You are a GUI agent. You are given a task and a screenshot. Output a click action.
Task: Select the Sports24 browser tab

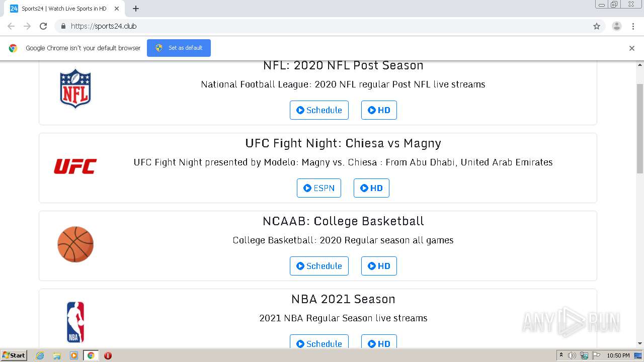point(64,9)
